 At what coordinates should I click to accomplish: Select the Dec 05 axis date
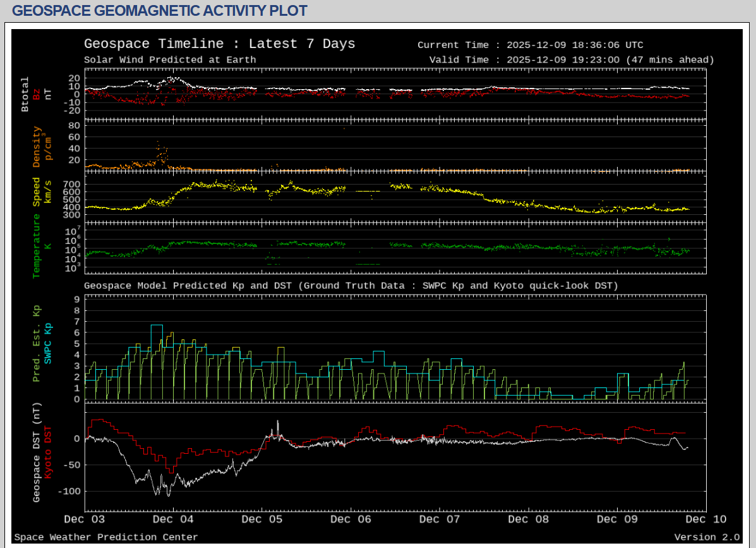point(261,520)
